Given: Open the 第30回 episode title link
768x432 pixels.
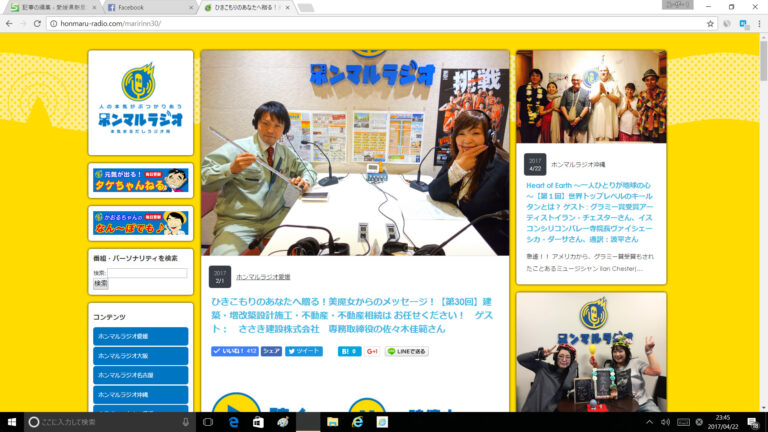Looking at the screenshot, I should pos(352,315).
